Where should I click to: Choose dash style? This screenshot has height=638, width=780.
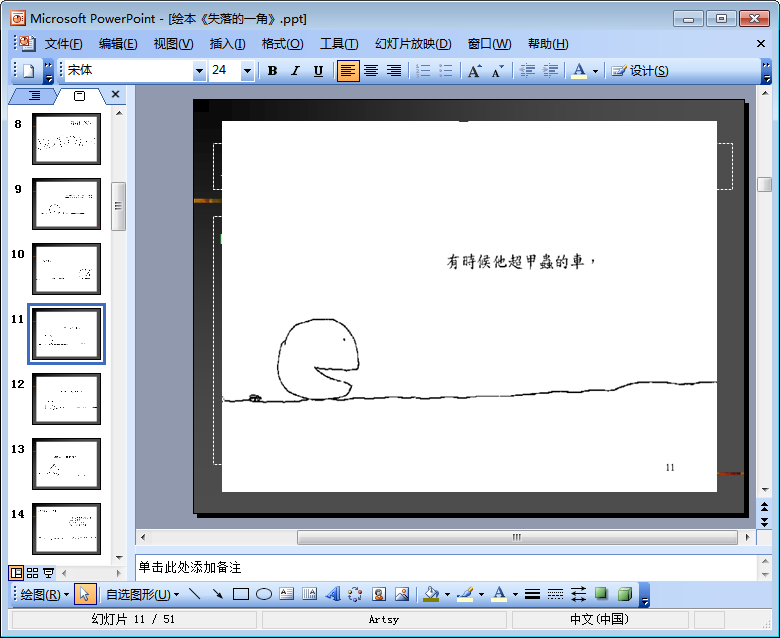(x=555, y=594)
